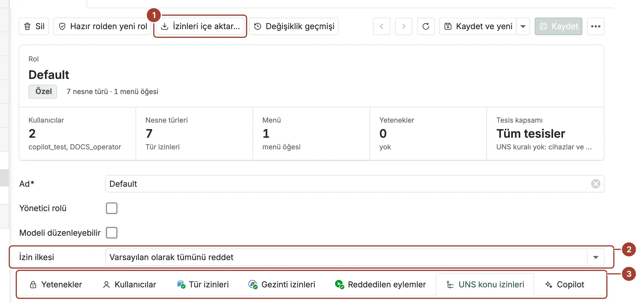Click Kaydet ve yeni button
The image size is (644, 303).
coord(478,26)
